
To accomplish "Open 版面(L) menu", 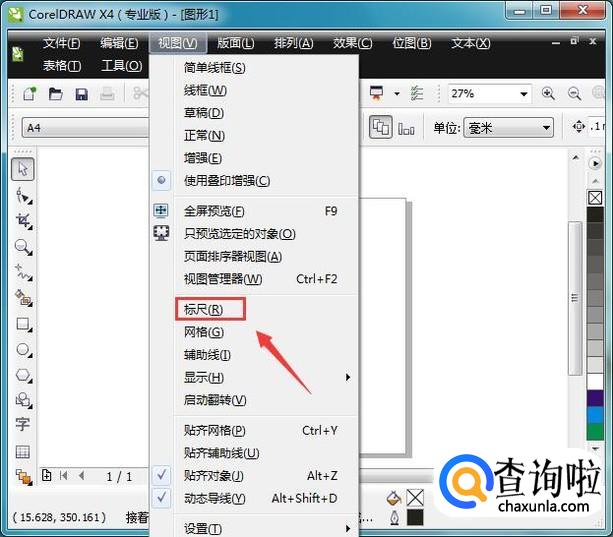I will pos(235,43).
